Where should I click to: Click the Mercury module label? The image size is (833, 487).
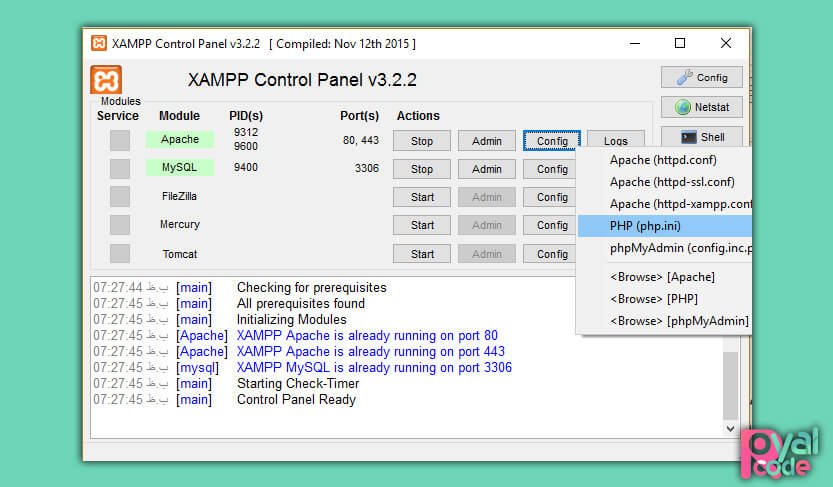[x=180, y=224]
